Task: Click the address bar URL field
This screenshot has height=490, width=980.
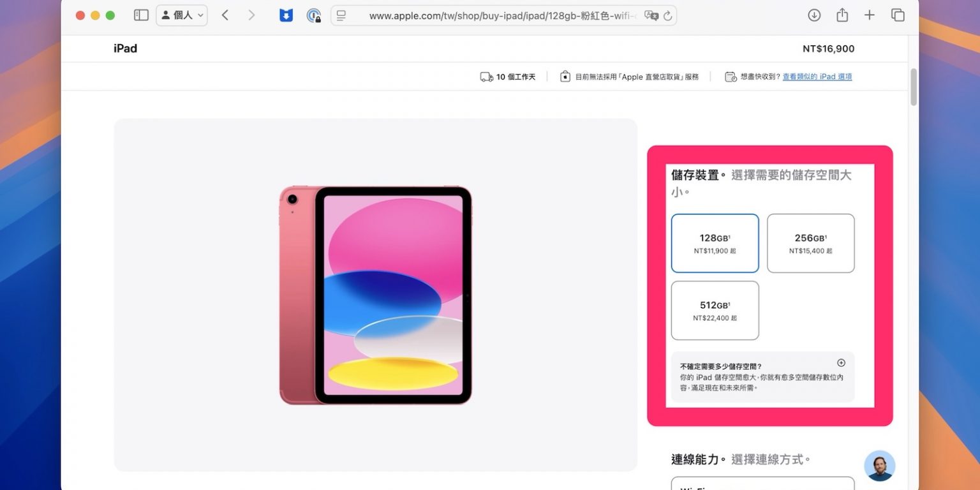Action: 502,16
